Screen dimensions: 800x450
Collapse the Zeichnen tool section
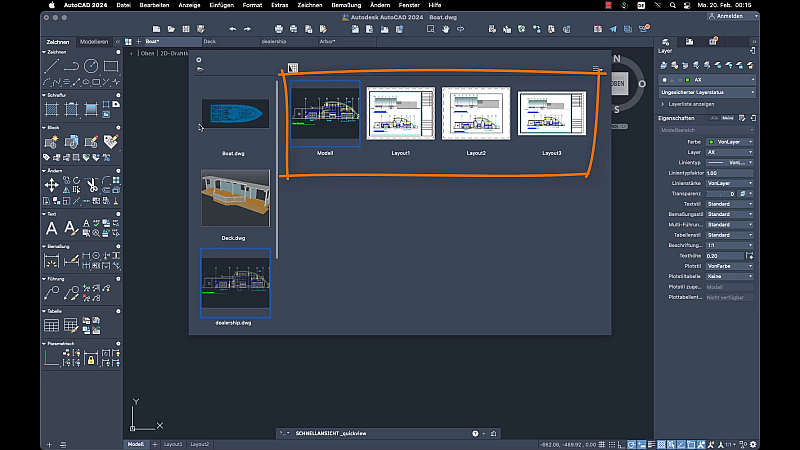pyautogui.click(x=44, y=52)
